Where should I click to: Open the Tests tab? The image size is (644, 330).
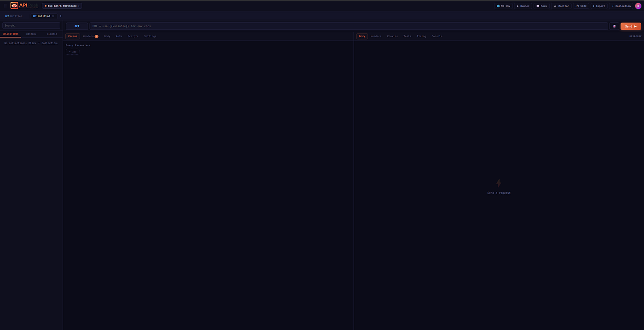(408, 36)
